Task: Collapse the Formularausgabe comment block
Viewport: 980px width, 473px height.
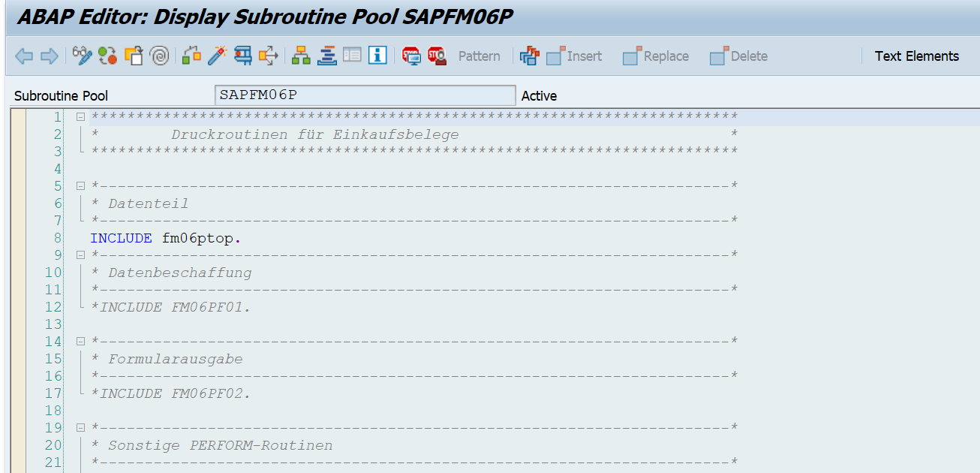Action: coord(80,341)
